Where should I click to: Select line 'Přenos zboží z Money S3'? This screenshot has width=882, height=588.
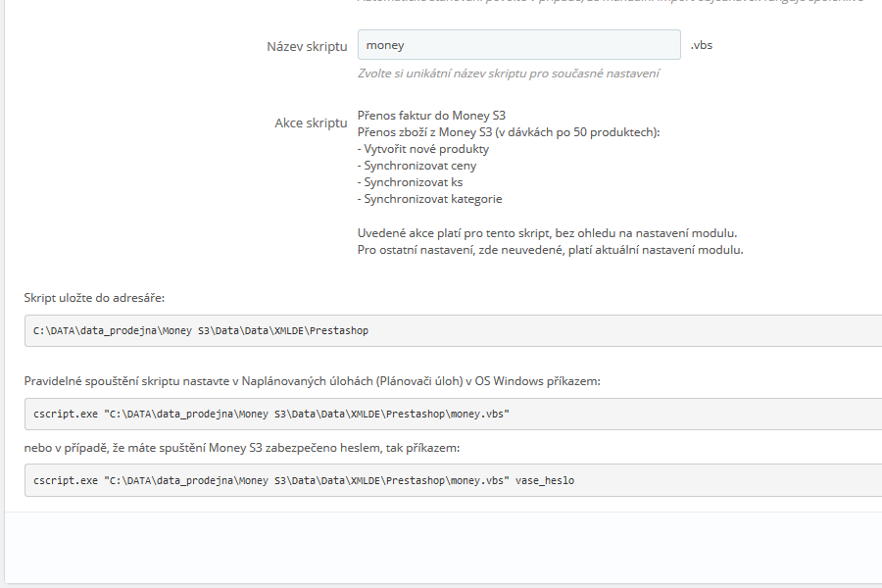coord(509,132)
